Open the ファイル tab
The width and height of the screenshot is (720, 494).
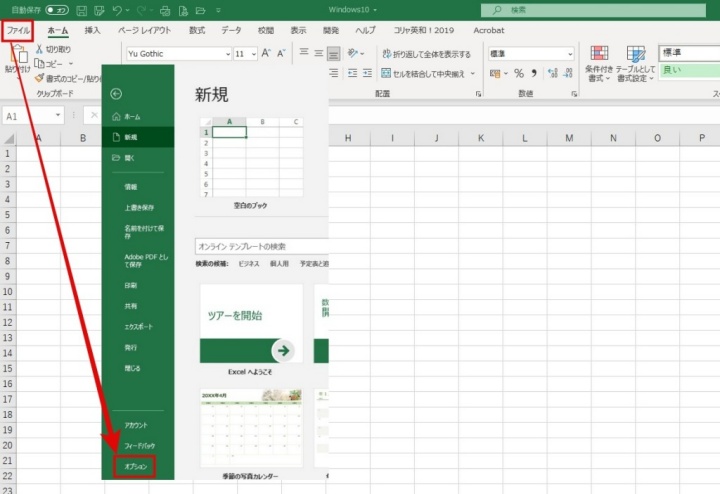(x=18, y=30)
